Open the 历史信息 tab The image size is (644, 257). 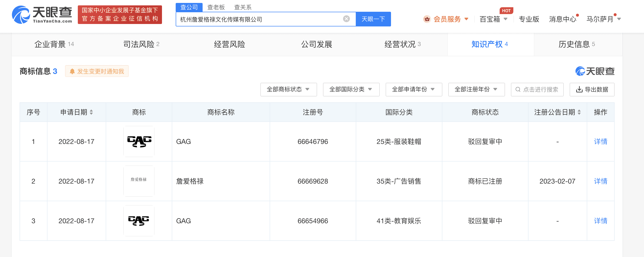(x=576, y=44)
